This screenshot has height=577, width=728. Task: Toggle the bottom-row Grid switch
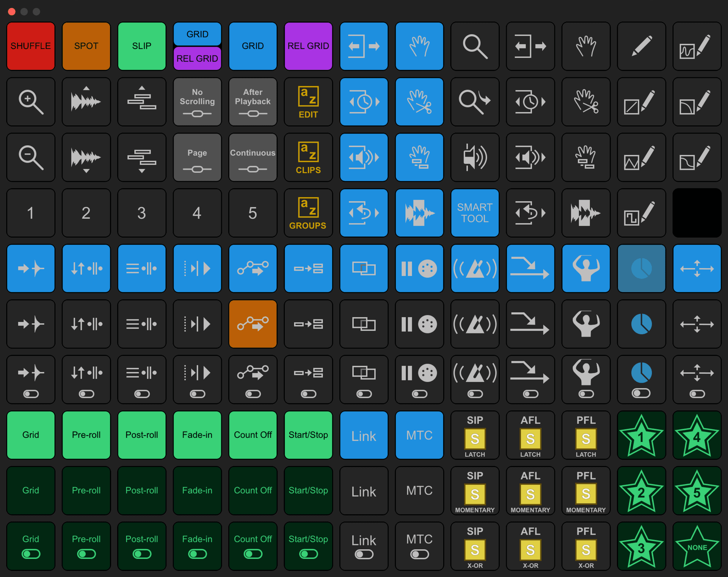(x=31, y=546)
